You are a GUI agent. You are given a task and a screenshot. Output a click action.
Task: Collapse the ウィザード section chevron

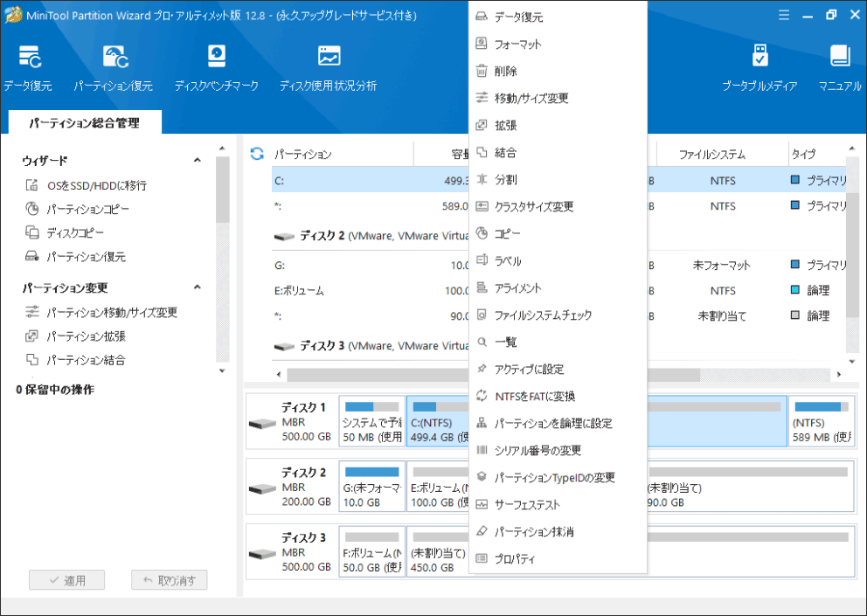pyautogui.click(x=198, y=161)
